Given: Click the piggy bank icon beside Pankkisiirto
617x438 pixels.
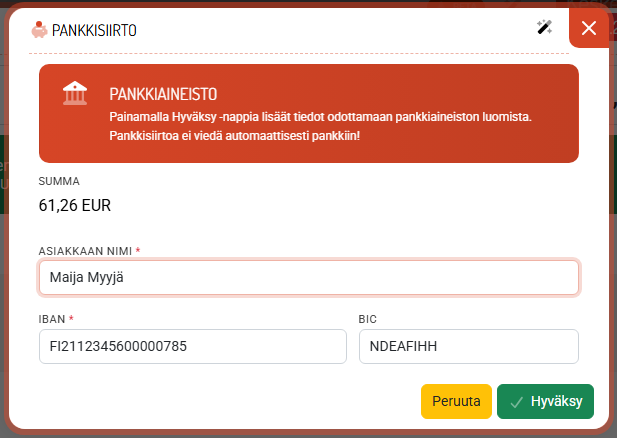Looking at the screenshot, I should coord(39,30).
